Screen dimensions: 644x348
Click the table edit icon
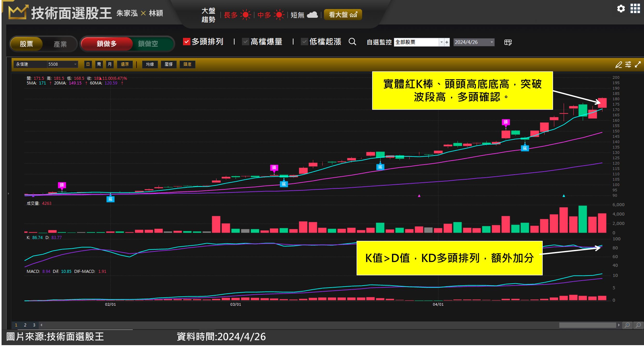508,42
